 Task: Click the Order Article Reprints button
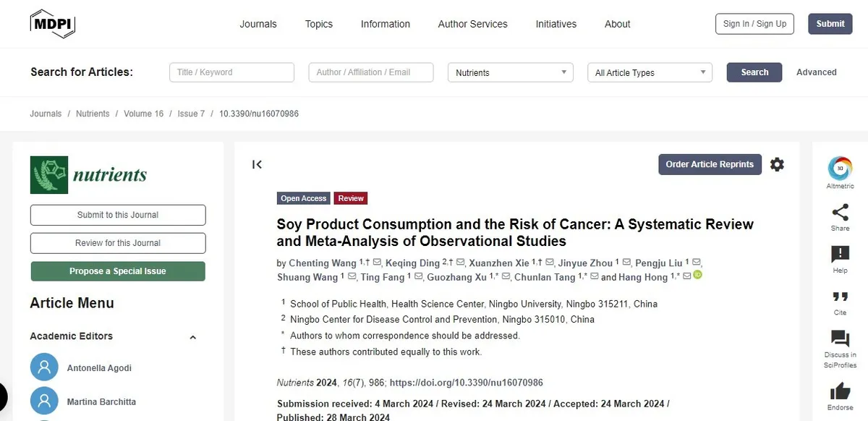709,164
